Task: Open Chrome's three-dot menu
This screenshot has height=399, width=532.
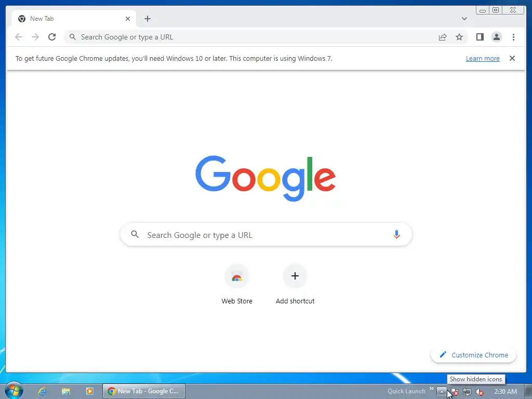Action: coord(513,37)
